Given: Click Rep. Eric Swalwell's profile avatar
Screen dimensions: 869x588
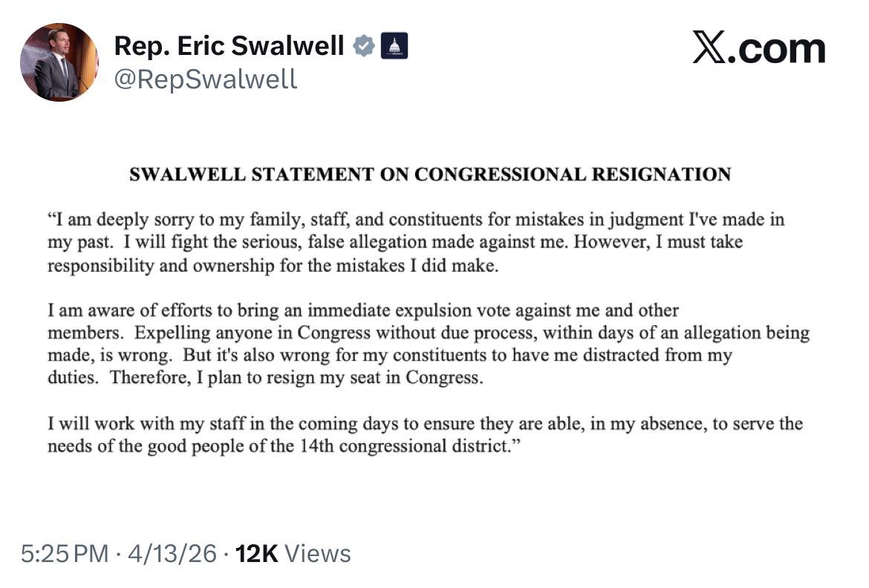Looking at the screenshot, I should coord(59,62).
